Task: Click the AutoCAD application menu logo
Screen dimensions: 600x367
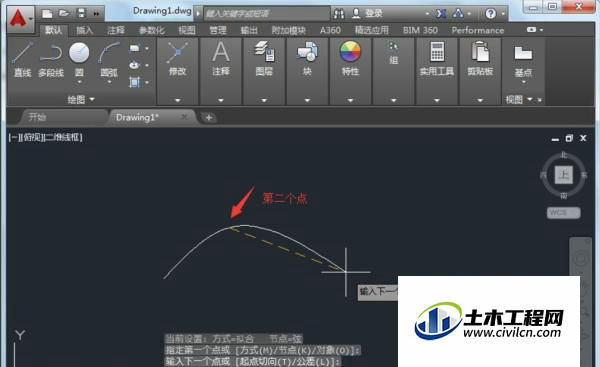Action: (19, 18)
